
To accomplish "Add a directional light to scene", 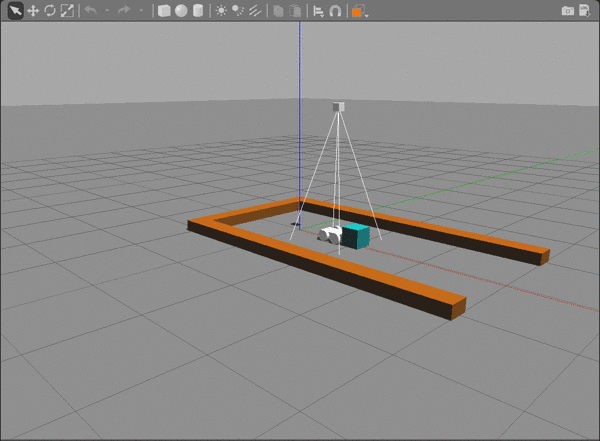I will point(253,10).
